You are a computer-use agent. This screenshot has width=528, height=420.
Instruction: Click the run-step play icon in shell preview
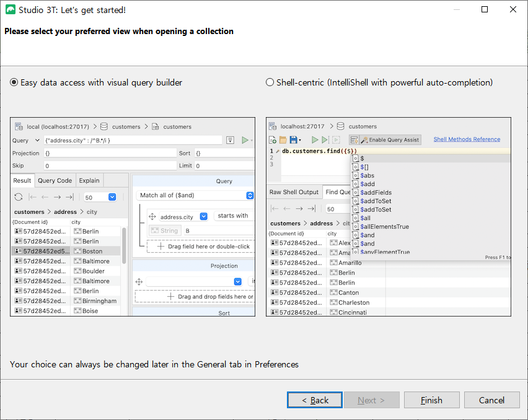[x=325, y=139]
